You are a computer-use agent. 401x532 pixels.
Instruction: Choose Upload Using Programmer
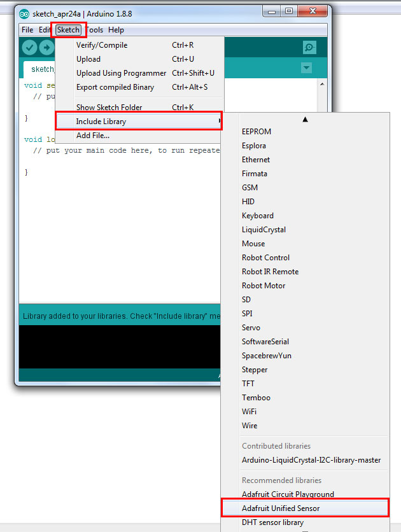139,73
